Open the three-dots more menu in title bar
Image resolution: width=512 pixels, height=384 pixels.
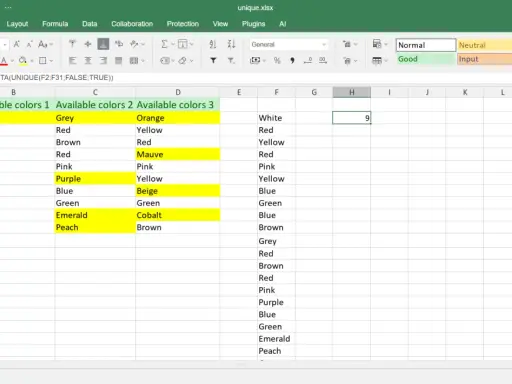tap(8, 8)
